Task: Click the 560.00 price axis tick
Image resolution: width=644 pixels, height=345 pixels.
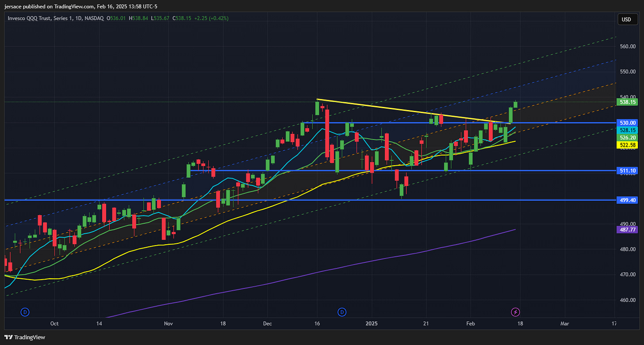Action: (629, 46)
